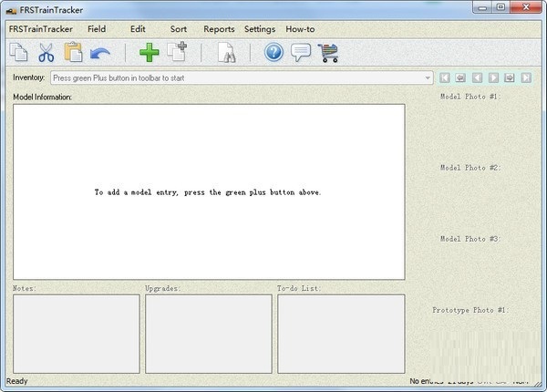This screenshot has height=392, width=547.
Task: Add a new model with the green Plus icon
Action: click(150, 53)
